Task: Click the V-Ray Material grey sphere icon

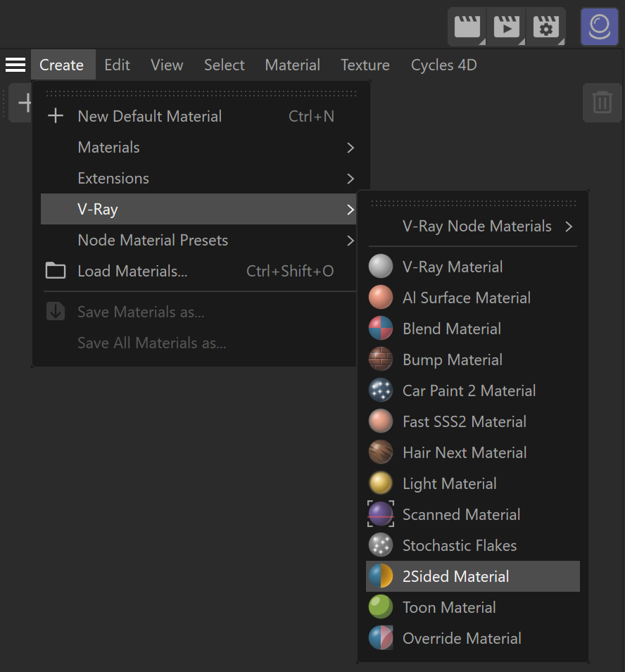Action: (381, 266)
